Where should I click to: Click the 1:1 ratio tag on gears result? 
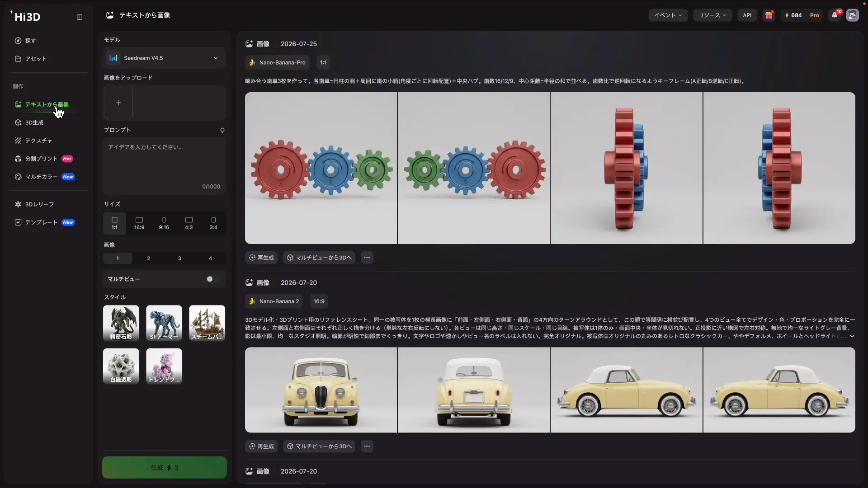click(x=323, y=63)
